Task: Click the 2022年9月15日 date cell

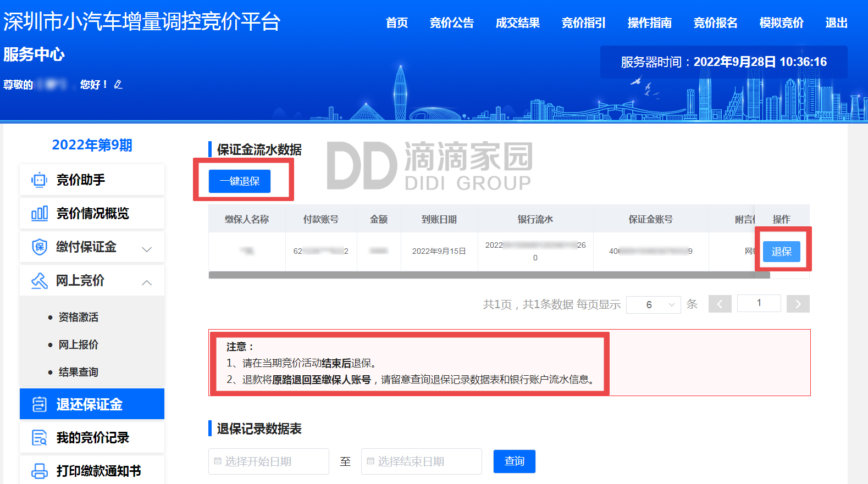Action: point(439,251)
